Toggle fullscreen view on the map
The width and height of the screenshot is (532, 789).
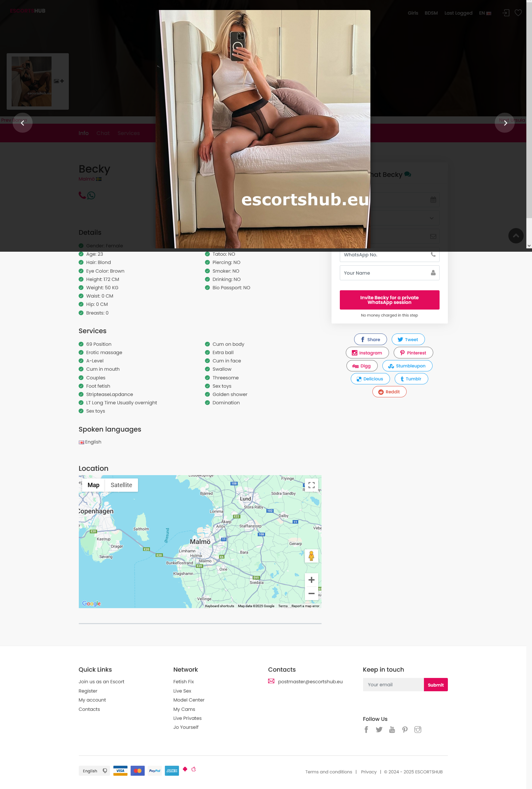(x=311, y=485)
